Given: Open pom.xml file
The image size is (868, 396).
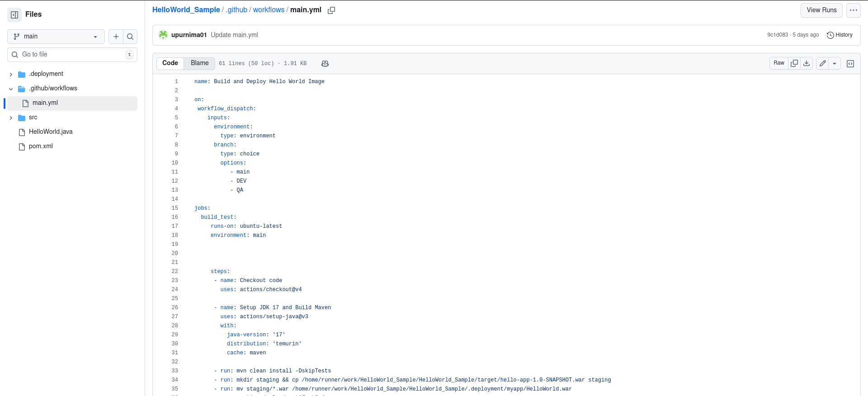Looking at the screenshot, I should 41,146.
